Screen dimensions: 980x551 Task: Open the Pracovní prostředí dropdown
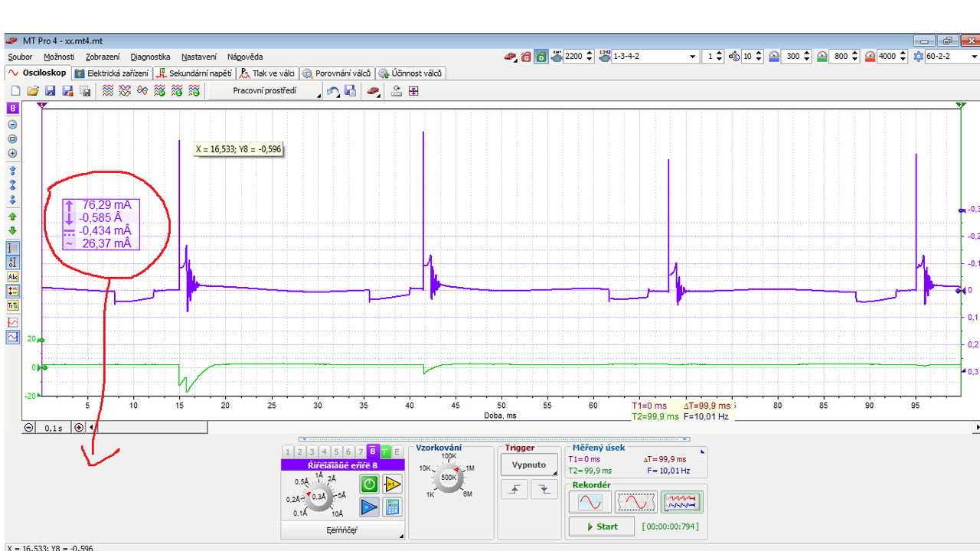click(266, 91)
